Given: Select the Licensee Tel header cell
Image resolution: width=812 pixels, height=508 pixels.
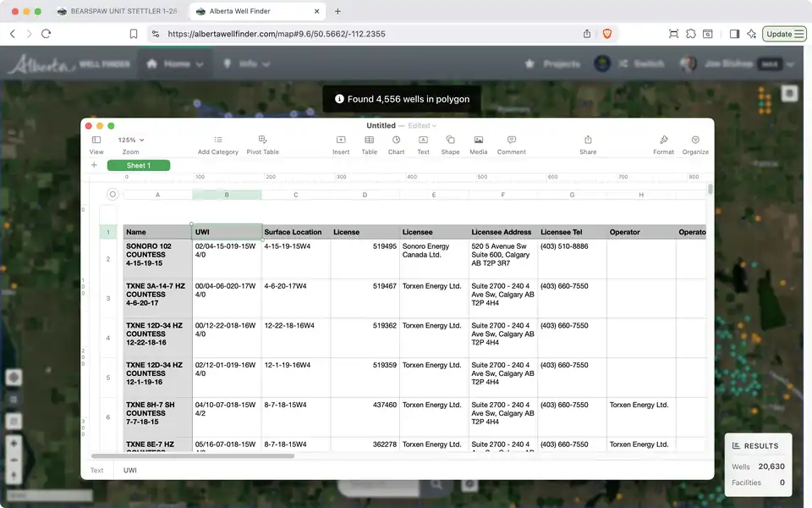Looking at the screenshot, I should (573, 232).
